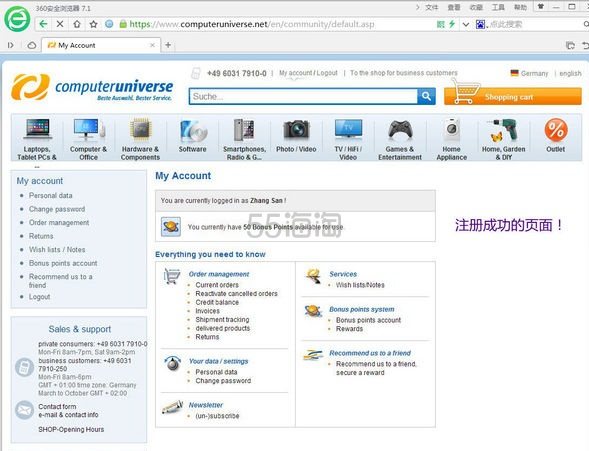Open Photo / Video category
The image size is (589, 451).
pyautogui.click(x=296, y=136)
